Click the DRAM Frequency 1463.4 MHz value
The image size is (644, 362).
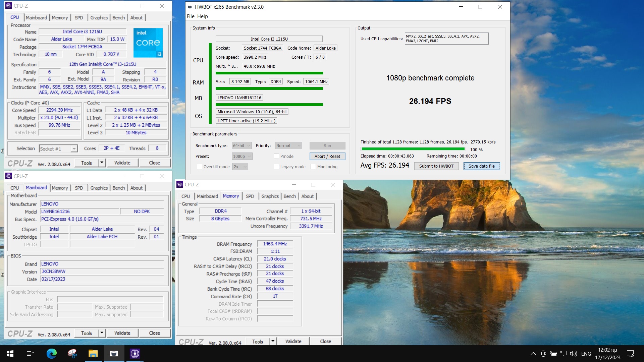[275, 244]
